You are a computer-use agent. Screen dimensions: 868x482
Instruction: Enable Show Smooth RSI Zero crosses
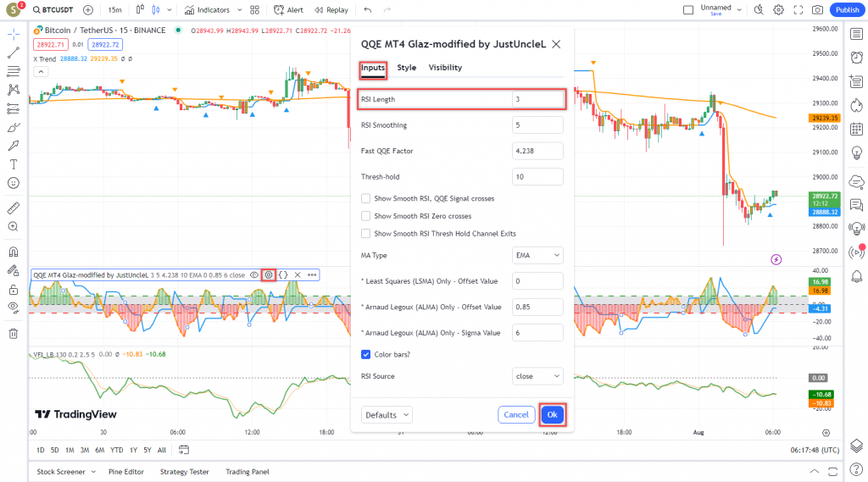click(366, 216)
